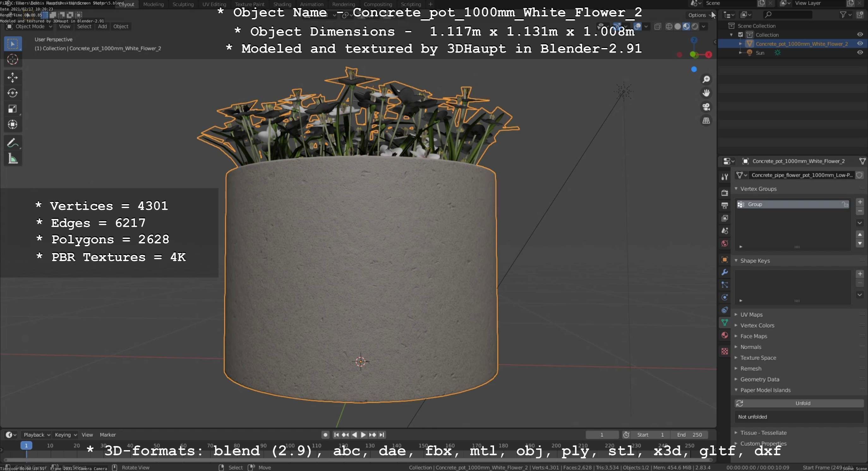Click the Unfold button

coord(799,403)
